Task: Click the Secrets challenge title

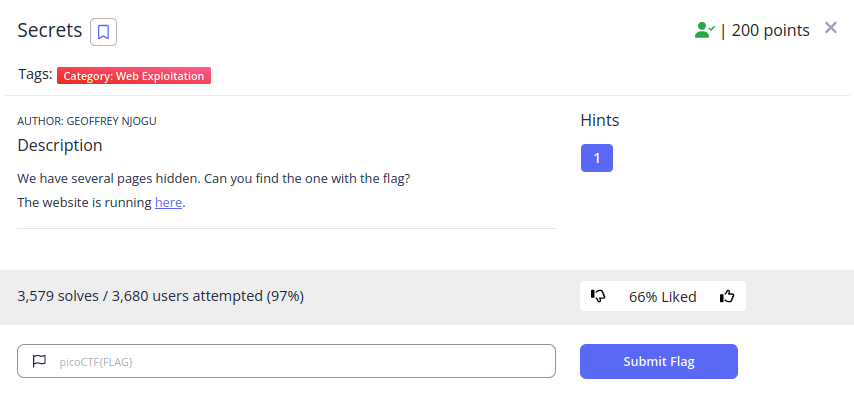Action: [x=50, y=31]
